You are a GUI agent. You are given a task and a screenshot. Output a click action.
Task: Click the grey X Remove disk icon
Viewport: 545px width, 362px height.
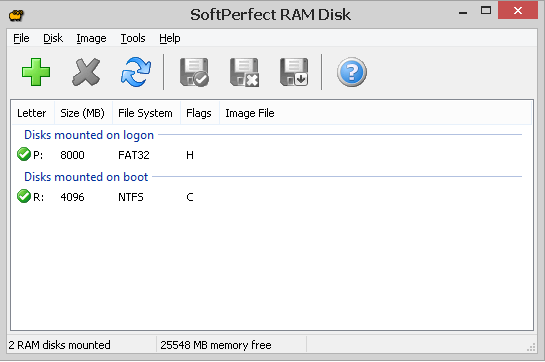(x=86, y=72)
